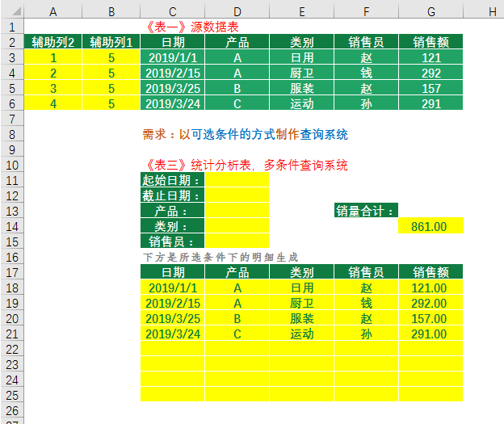Select row 14 header

point(12,226)
